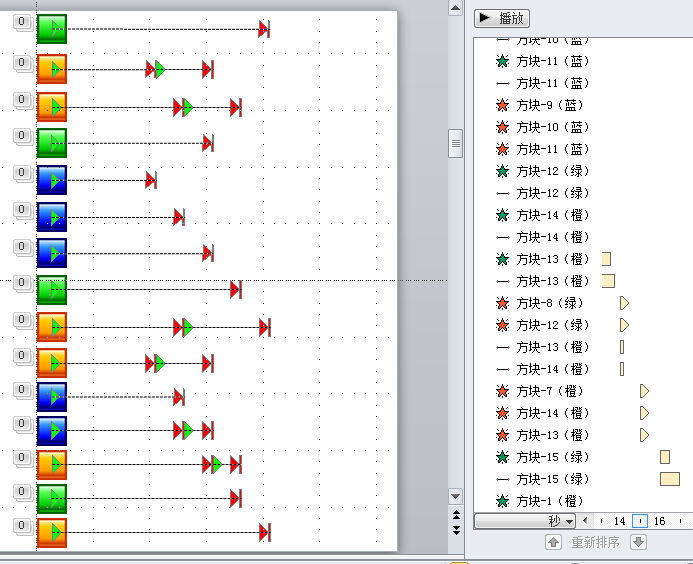
Task: Select green-star effect 方块-13（橙）
Action: pyautogui.click(x=543, y=259)
